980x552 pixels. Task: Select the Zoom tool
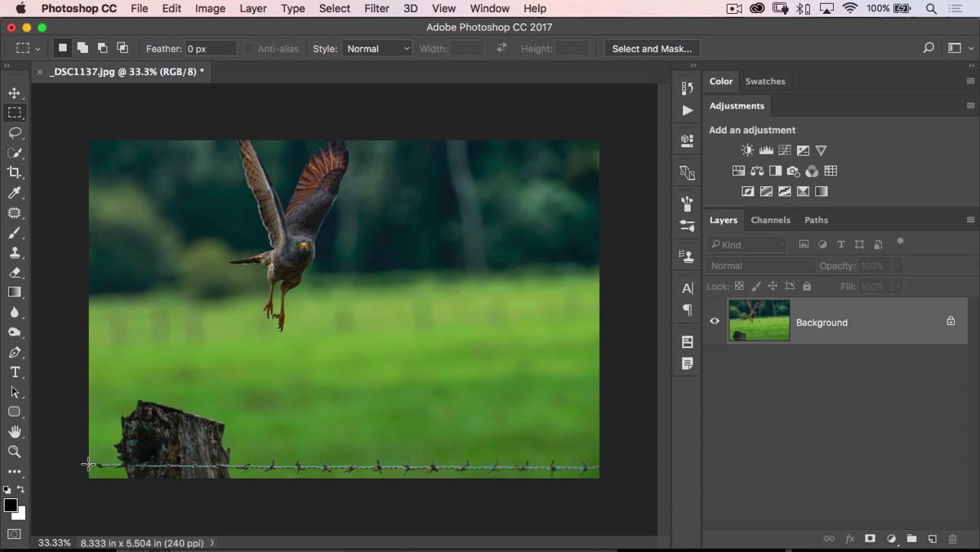point(15,452)
